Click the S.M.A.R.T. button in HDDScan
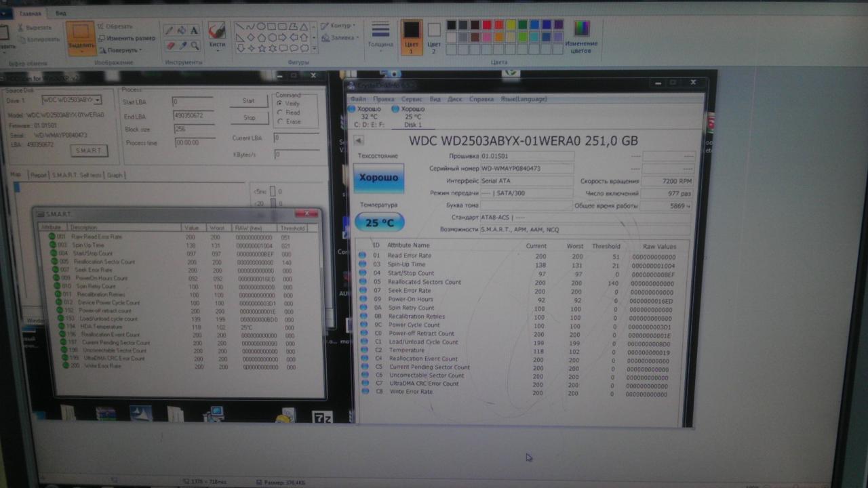The height and width of the screenshot is (488, 868). (x=89, y=150)
